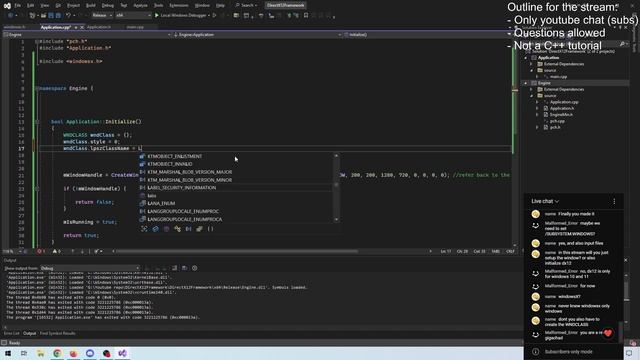The image size is (640, 360).
Task: Open Visual Studio taskbar icon
Action: (122, 353)
